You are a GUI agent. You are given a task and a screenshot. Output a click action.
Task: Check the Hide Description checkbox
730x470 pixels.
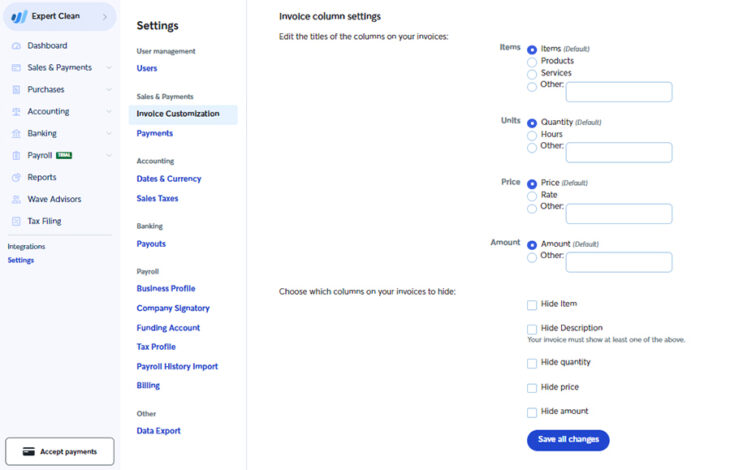[x=532, y=329]
